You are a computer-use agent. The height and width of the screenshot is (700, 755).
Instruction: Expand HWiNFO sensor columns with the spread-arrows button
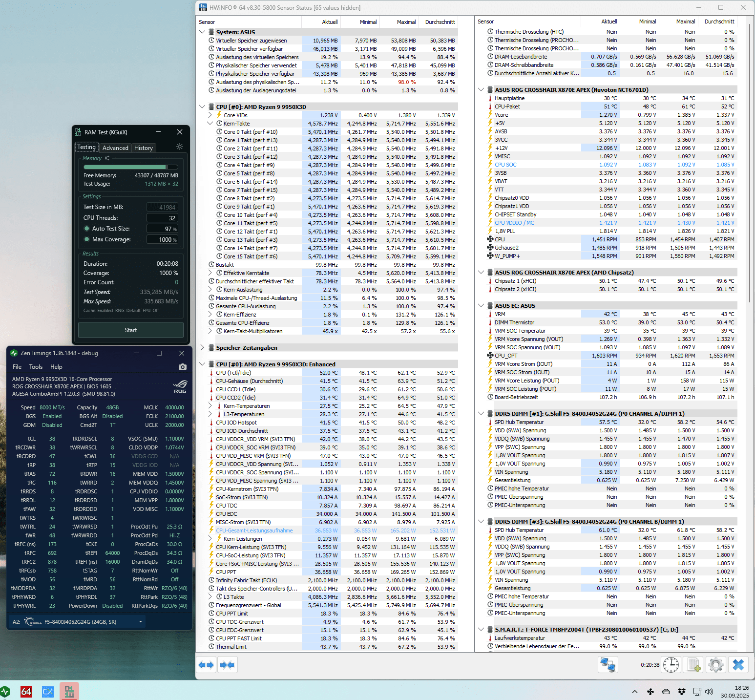point(206,665)
